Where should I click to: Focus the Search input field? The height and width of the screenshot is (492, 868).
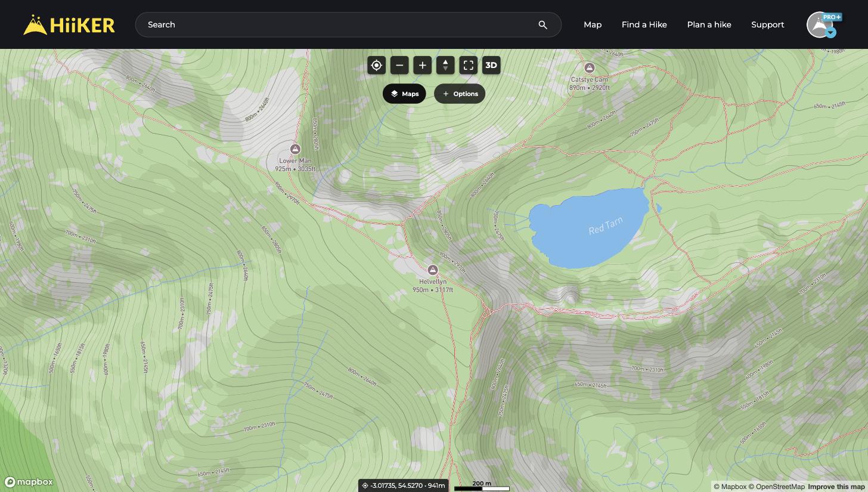coord(348,25)
